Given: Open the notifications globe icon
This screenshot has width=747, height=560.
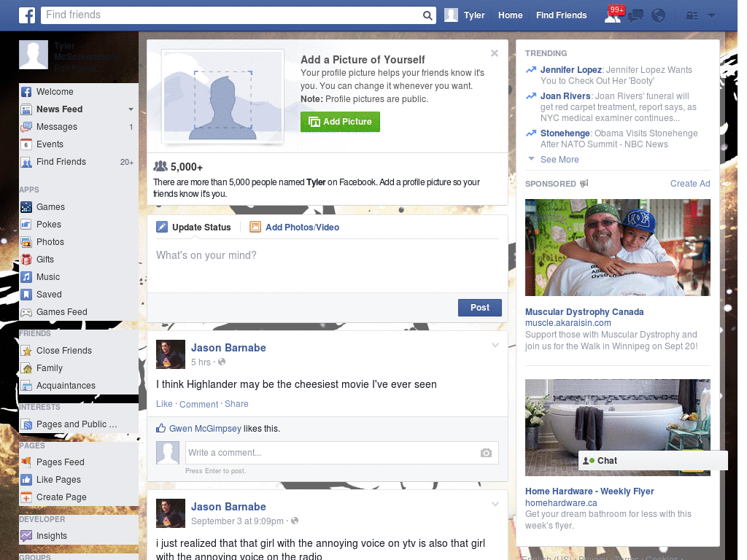Looking at the screenshot, I should coord(658,16).
